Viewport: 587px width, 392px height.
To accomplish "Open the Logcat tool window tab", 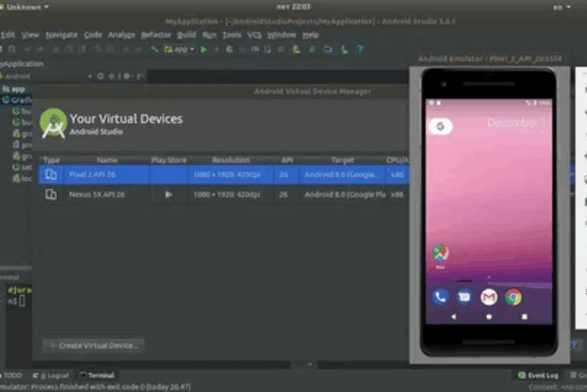I will click(x=51, y=375).
